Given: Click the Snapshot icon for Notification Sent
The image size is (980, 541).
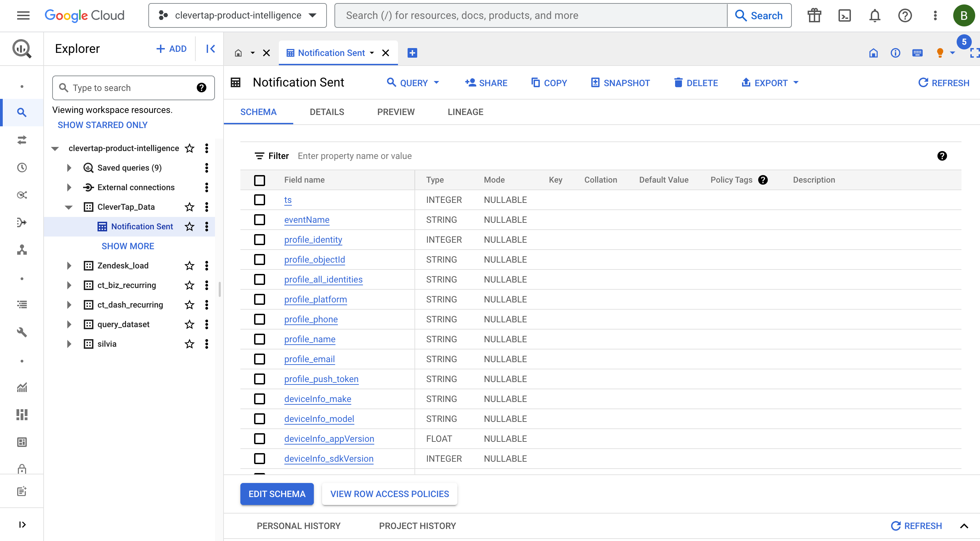Looking at the screenshot, I should [x=596, y=83].
